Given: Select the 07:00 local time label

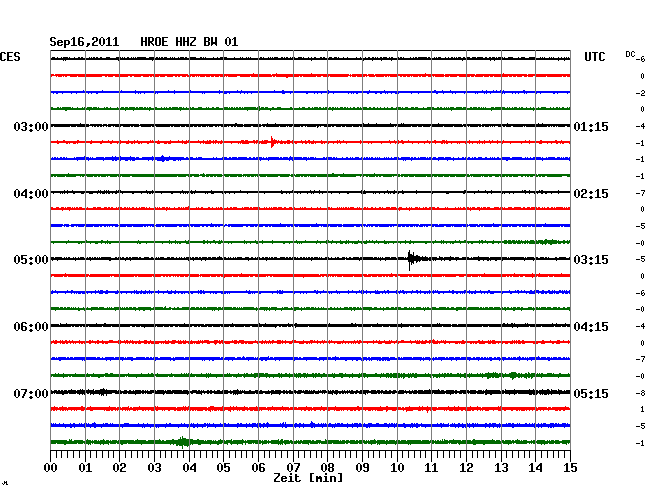Looking at the screenshot, I should pos(31,393).
